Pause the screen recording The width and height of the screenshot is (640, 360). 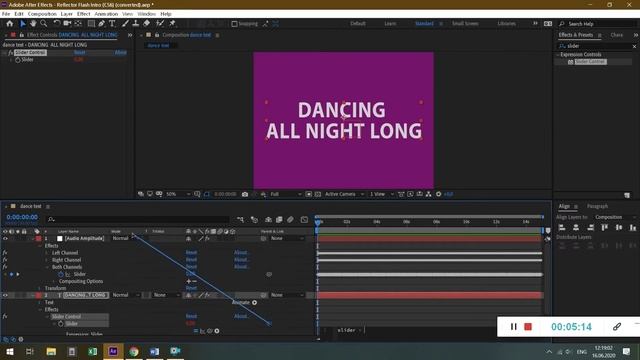point(513,327)
